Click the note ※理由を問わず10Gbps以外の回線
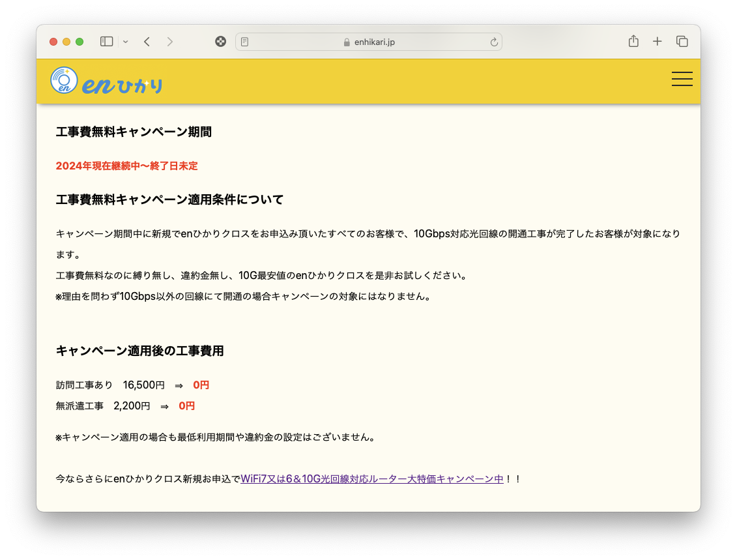The width and height of the screenshot is (737, 560). coord(244,297)
